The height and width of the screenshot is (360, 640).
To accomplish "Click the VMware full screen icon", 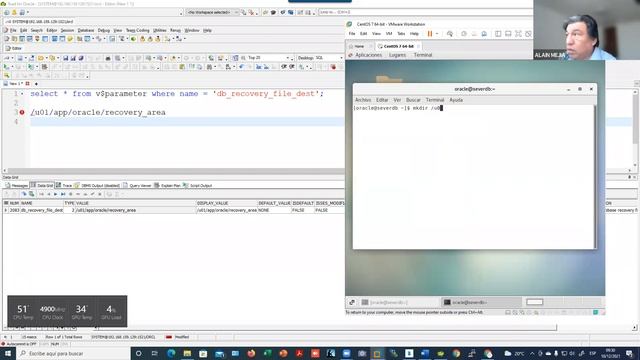I will coord(518,34).
